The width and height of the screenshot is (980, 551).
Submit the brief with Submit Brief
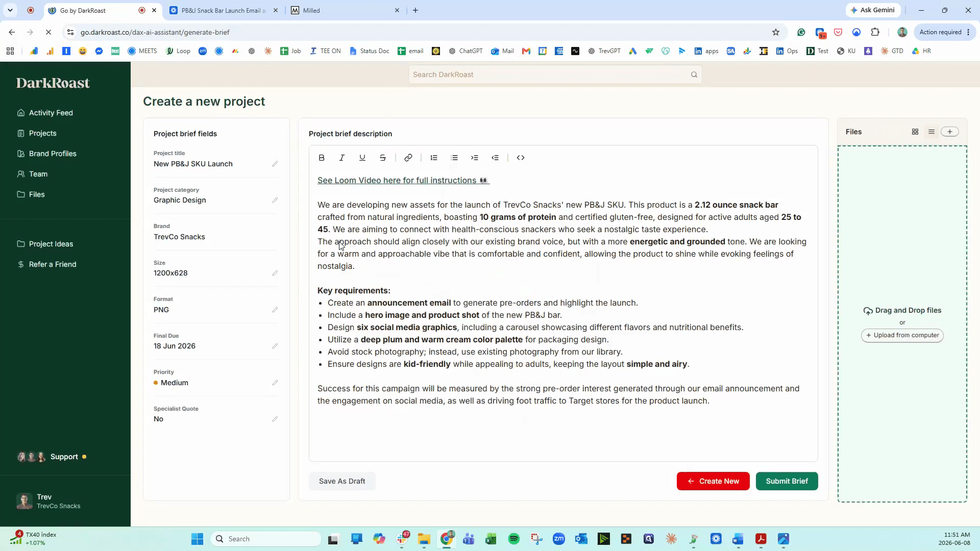point(787,481)
